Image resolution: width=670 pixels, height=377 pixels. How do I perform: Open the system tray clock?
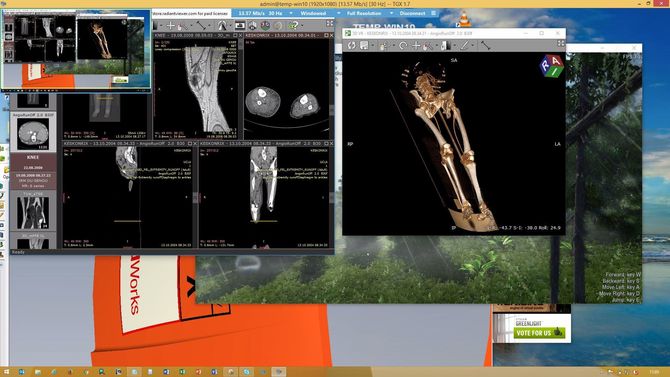pyautogui.click(x=654, y=372)
